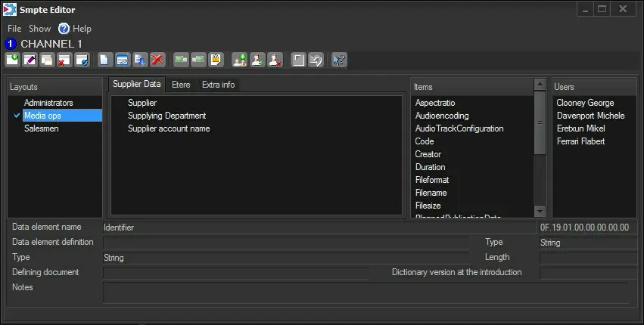Click the cursor help icon at toolbar end
The image size is (644, 325).
click(339, 59)
